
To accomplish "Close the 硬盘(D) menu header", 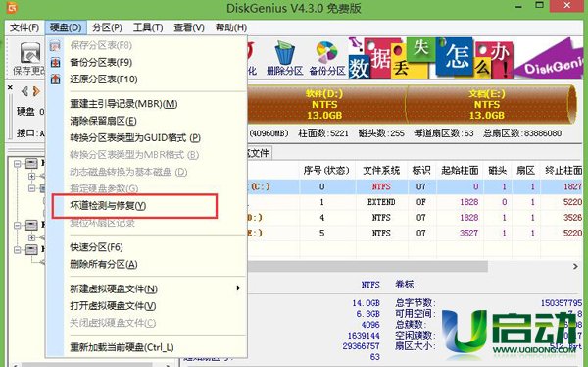I will coord(66,27).
